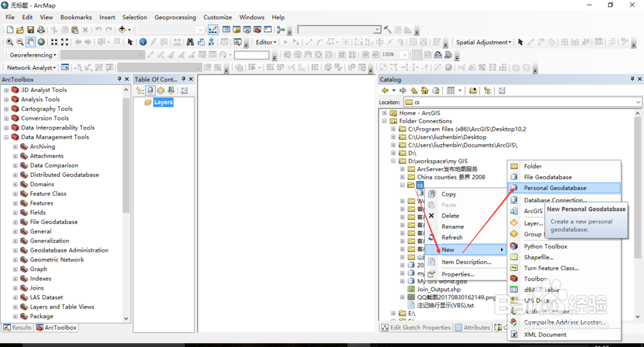
Task: Switch to the Results tab
Action: 17,327
